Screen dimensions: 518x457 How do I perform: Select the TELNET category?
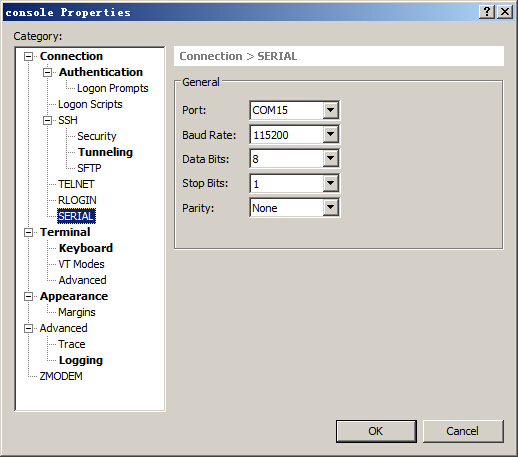pyautogui.click(x=76, y=184)
